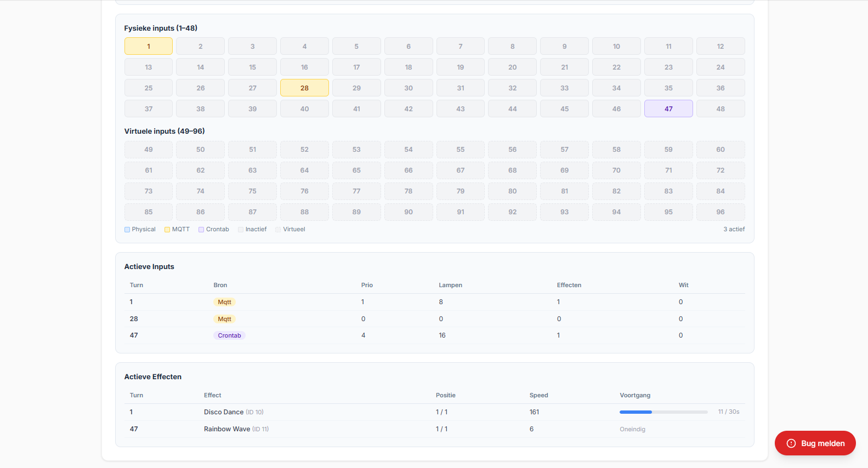Click the Bug melden button

815,443
